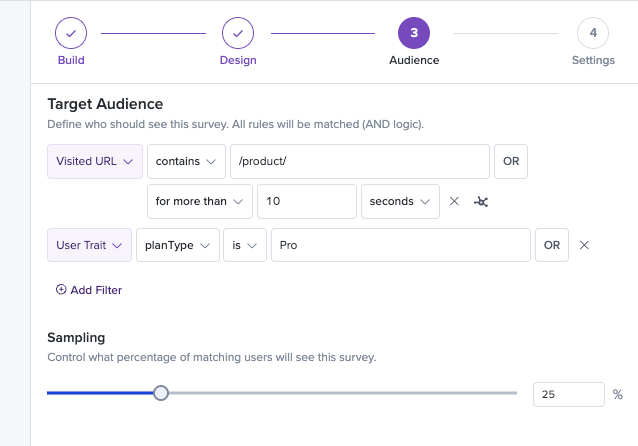The width and height of the screenshot is (638, 446).
Task: Open the contains operator dropdown
Action: click(186, 161)
